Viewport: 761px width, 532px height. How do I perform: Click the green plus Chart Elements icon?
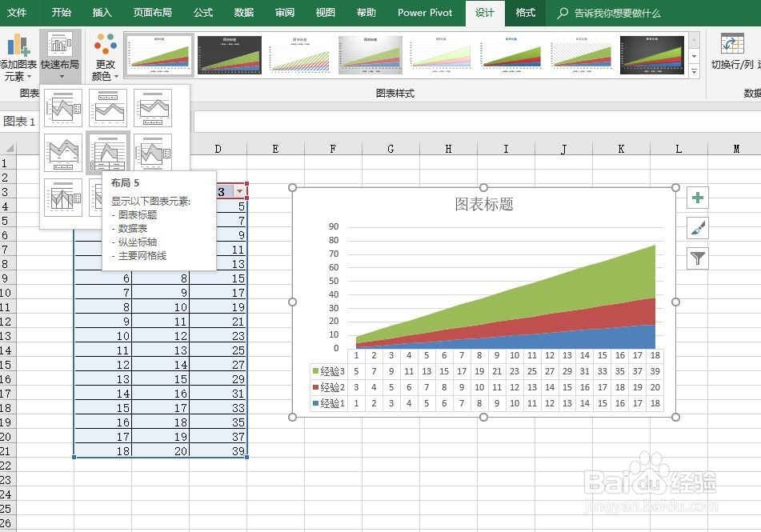[x=699, y=197]
